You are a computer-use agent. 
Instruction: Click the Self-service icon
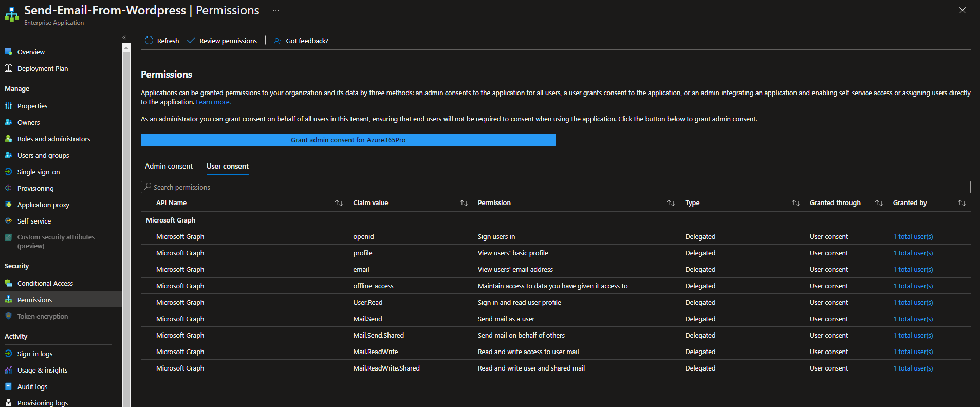(x=8, y=221)
